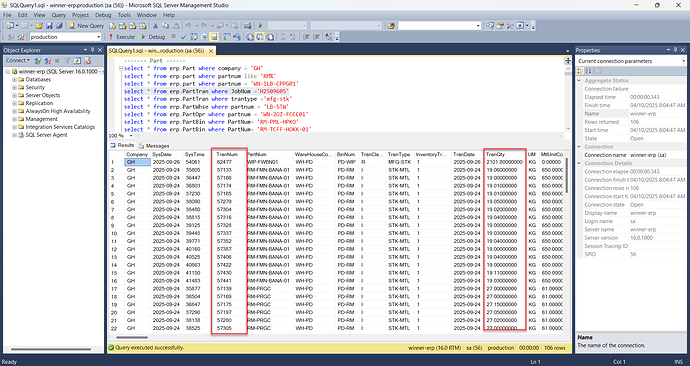Image resolution: width=690 pixels, height=366 pixels.
Task: Click the Disconnect icon in Object Explorer
Action: (x=47, y=60)
